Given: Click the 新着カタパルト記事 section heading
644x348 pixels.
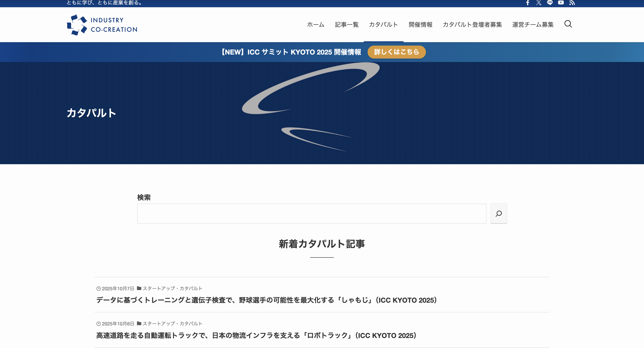Looking at the screenshot, I should 322,244.
